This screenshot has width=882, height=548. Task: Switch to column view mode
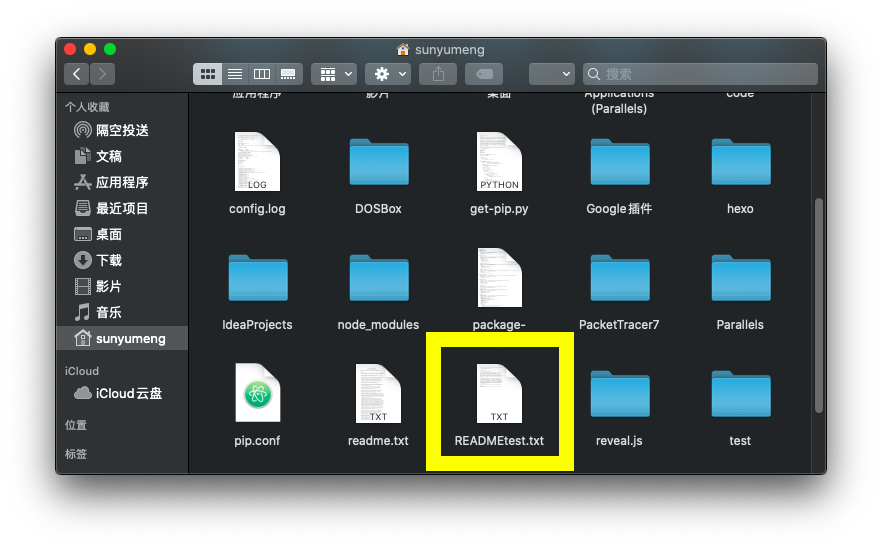262,74
